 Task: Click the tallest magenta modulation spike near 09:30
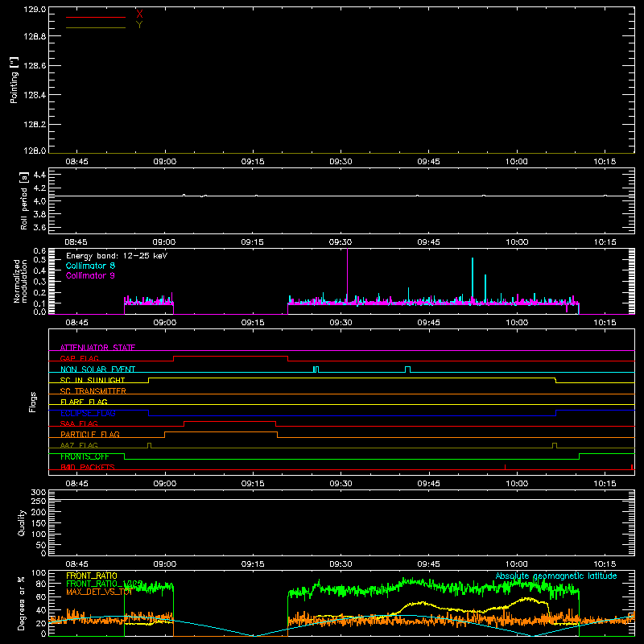348,275
